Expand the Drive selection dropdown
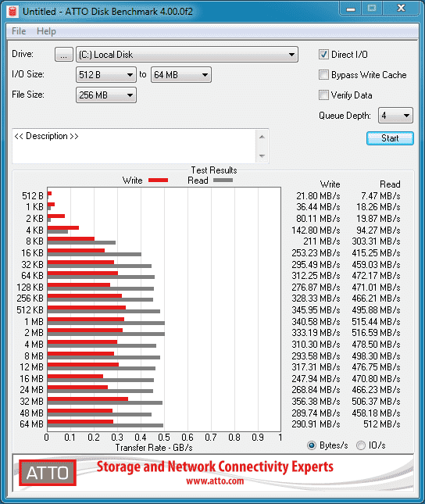Viewport: 425px width, 504px height. (187, 55)
